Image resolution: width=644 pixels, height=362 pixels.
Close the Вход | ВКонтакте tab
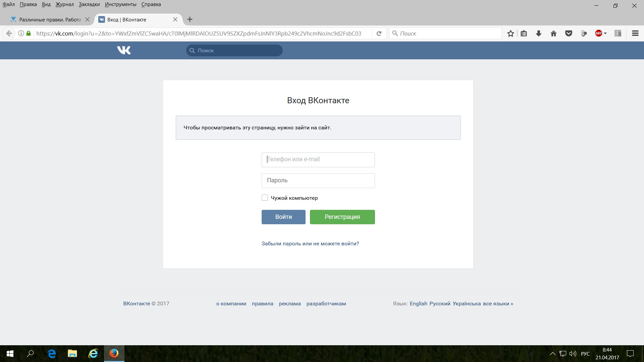pos(175,19)
